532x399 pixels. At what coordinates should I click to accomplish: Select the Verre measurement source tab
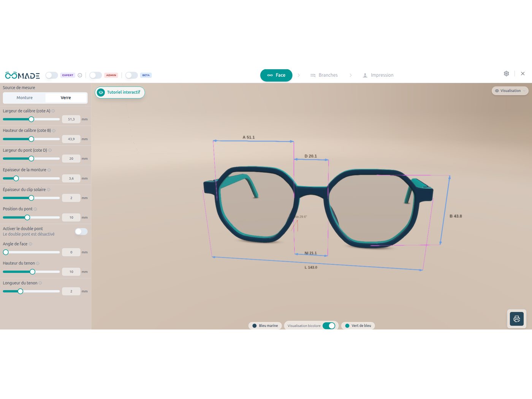pyautogui.click(x=66, y=98)
